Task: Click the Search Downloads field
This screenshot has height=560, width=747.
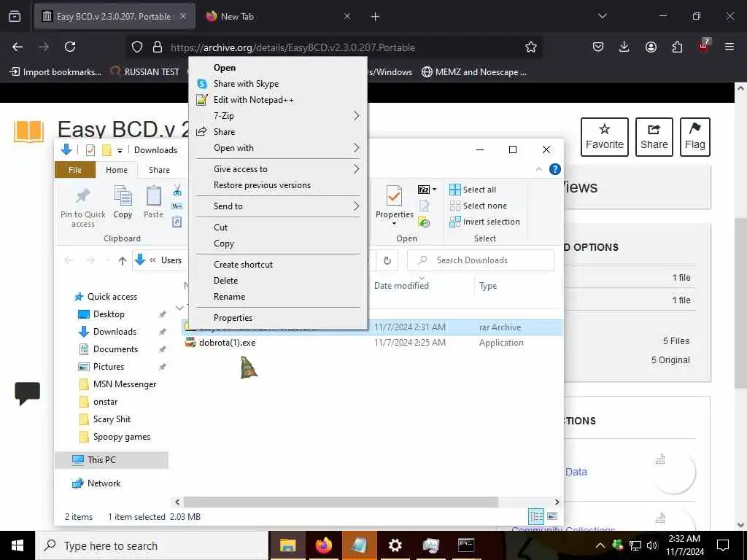Action: (481, 260)
